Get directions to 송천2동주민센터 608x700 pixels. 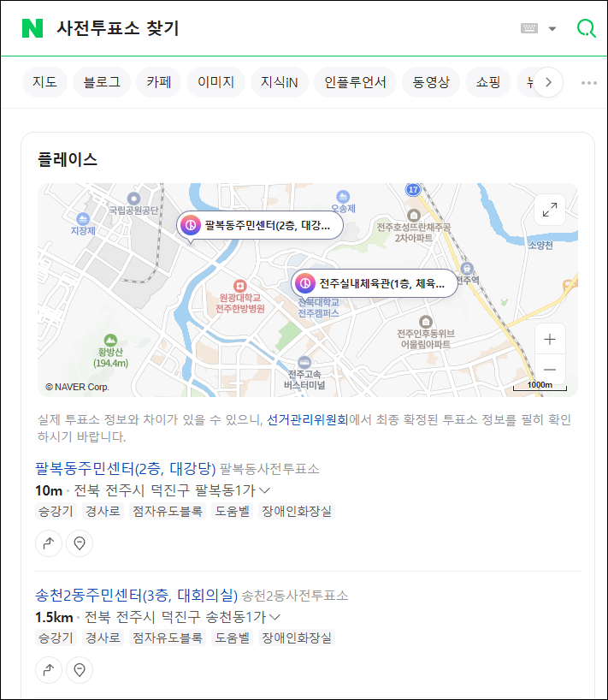(49, 670)
